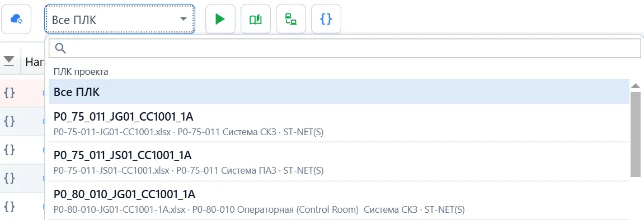Select PLC P0_80_010_JG01_CC1001_1A
Image resolution: width=644 pixels, height=220 pixels.
pyautogui.click(x=339, y=200)
